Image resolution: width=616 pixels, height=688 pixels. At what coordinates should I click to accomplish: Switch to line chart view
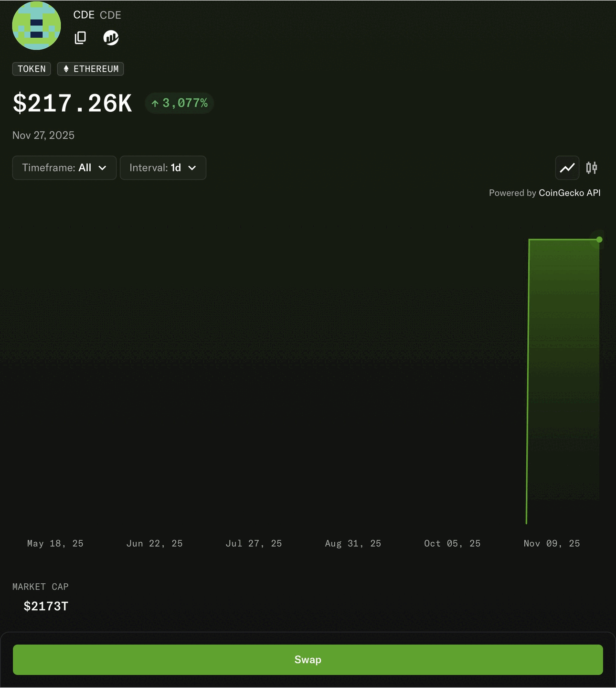(567, 168)
